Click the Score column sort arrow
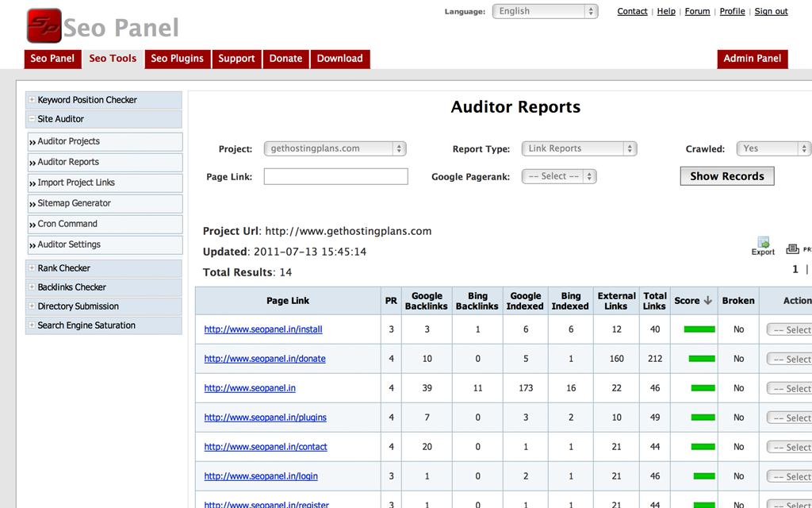 click(708, 301)
